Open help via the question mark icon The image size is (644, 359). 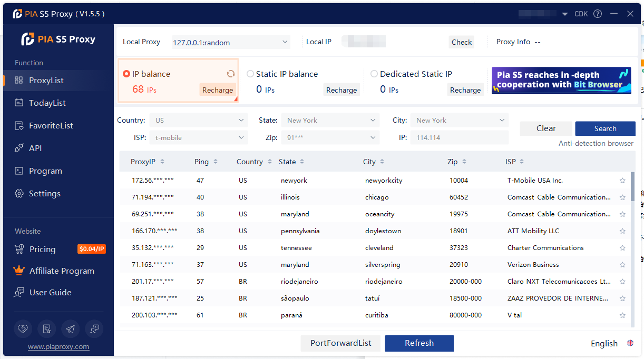point(597,14)
